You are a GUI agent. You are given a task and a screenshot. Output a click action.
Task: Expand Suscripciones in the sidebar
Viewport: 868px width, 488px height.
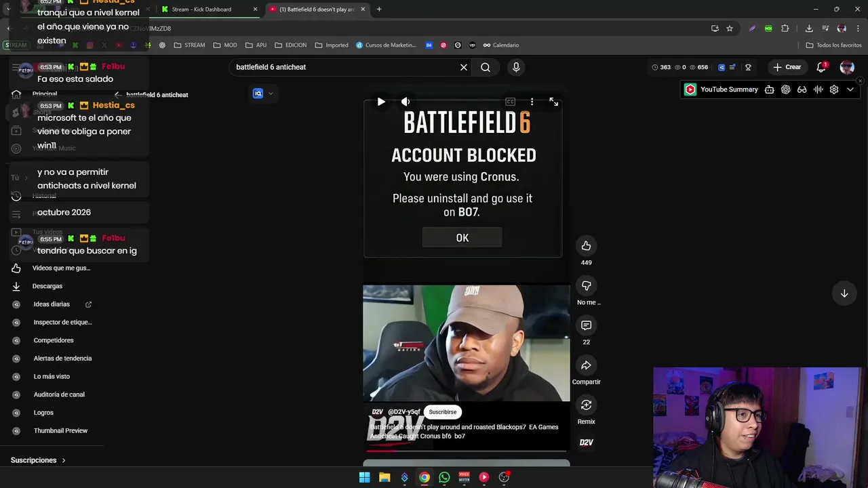[x=38, y=460]
